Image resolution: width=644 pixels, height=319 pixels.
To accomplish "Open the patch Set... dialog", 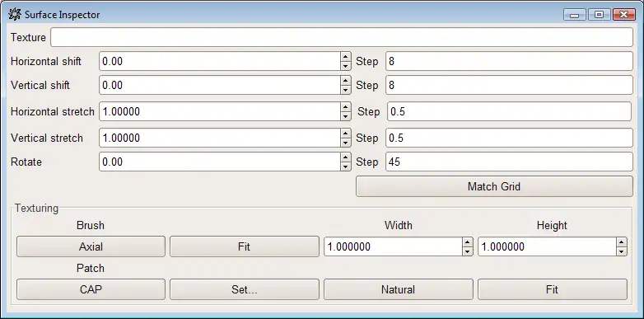I will pos(245,289).
